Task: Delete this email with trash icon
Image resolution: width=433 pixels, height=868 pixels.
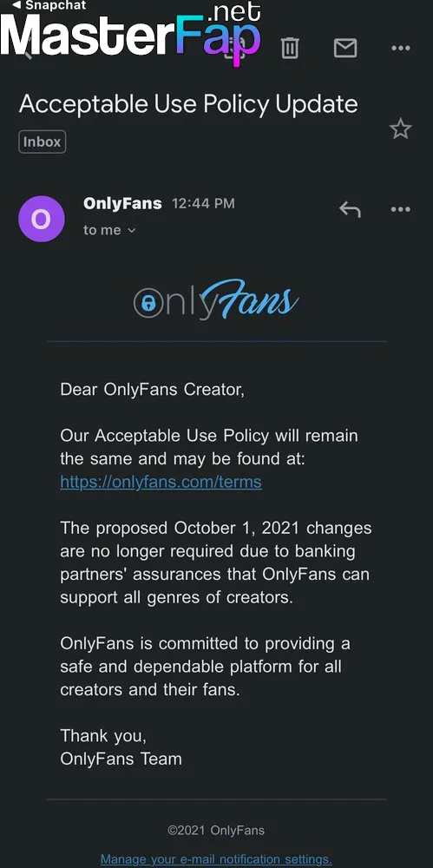Action: [289, 48]
